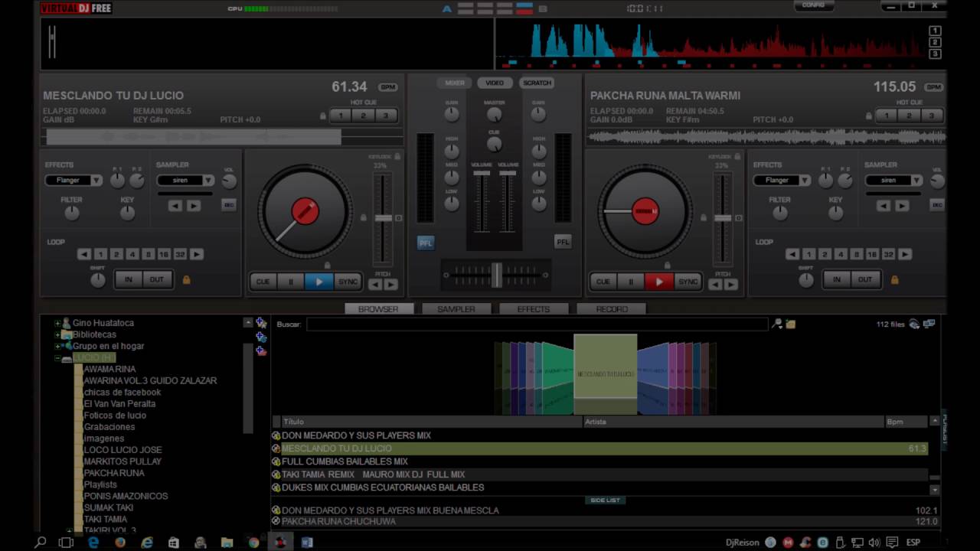This screenshot has height=551, width=980.
Task: Collapse the LUCIO (H:) drive node
Action: 57,358
